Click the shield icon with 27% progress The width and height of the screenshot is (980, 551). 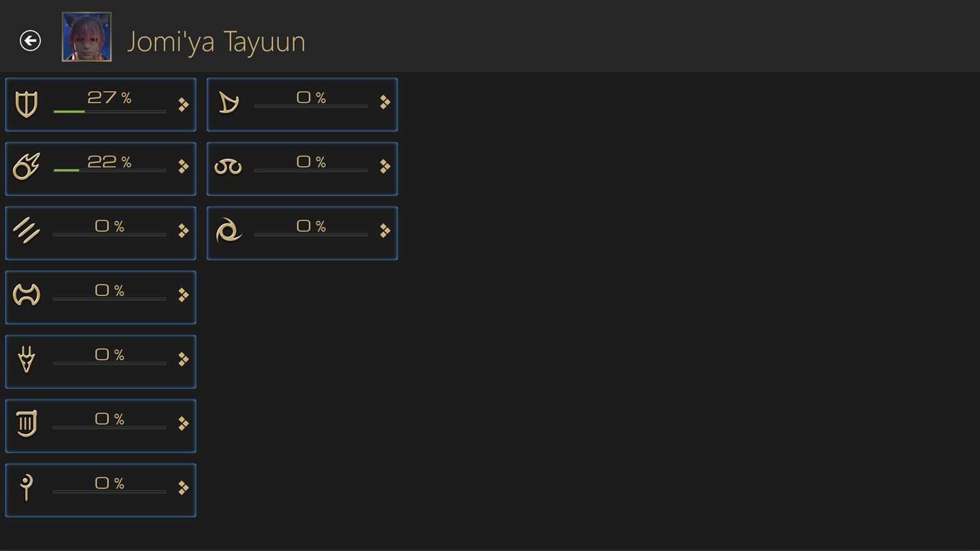[27, 105]
